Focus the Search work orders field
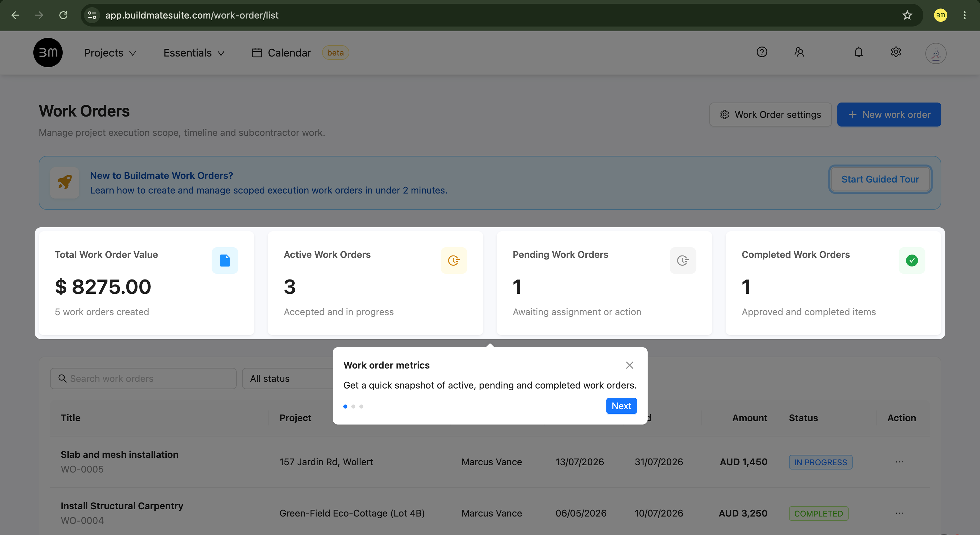 click(143, 379)
